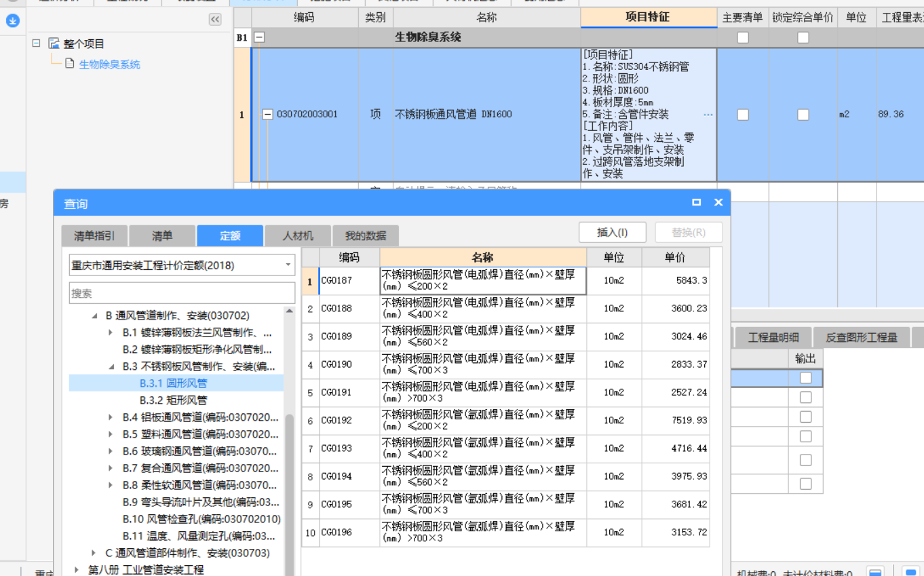Select B.3.2 矩形风管 in tree
924x576 pixels.
(173, 400)
